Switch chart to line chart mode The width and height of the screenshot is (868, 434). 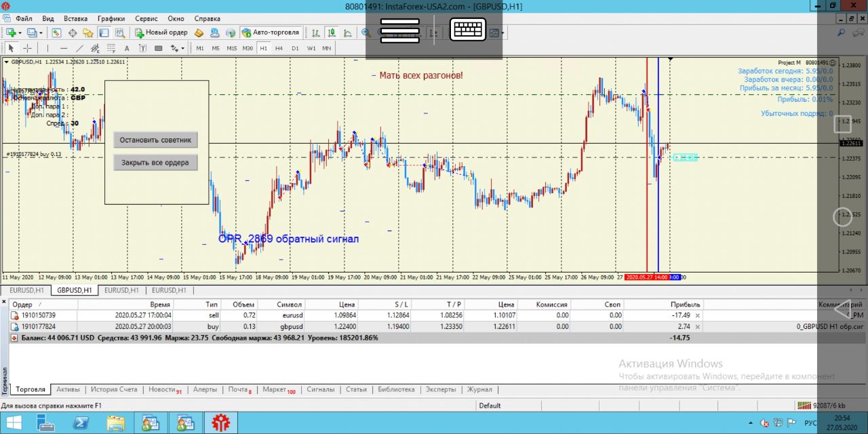[347, 33]
